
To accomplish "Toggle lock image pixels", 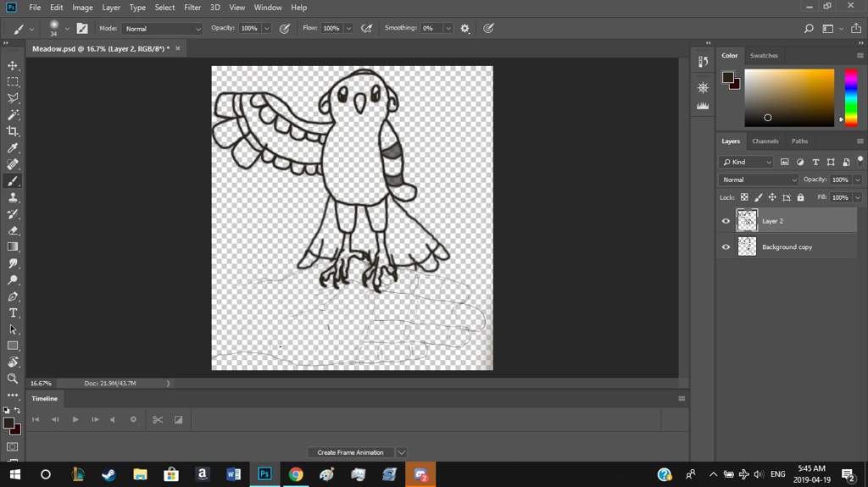I will pyautogui.click(x=759, y=197).
